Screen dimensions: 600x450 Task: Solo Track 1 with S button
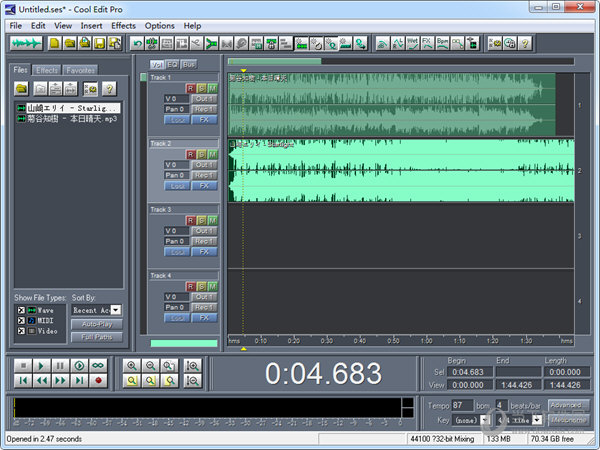[x=202, y=88]
